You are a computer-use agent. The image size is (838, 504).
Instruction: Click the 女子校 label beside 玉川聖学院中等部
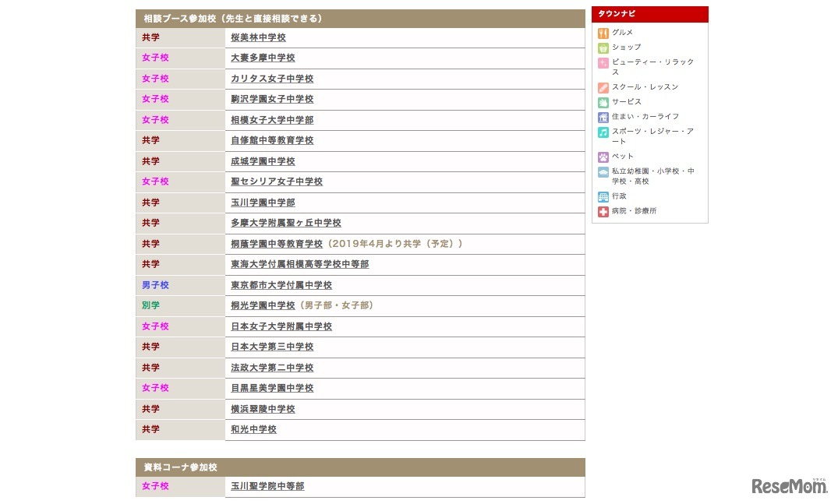155,486
